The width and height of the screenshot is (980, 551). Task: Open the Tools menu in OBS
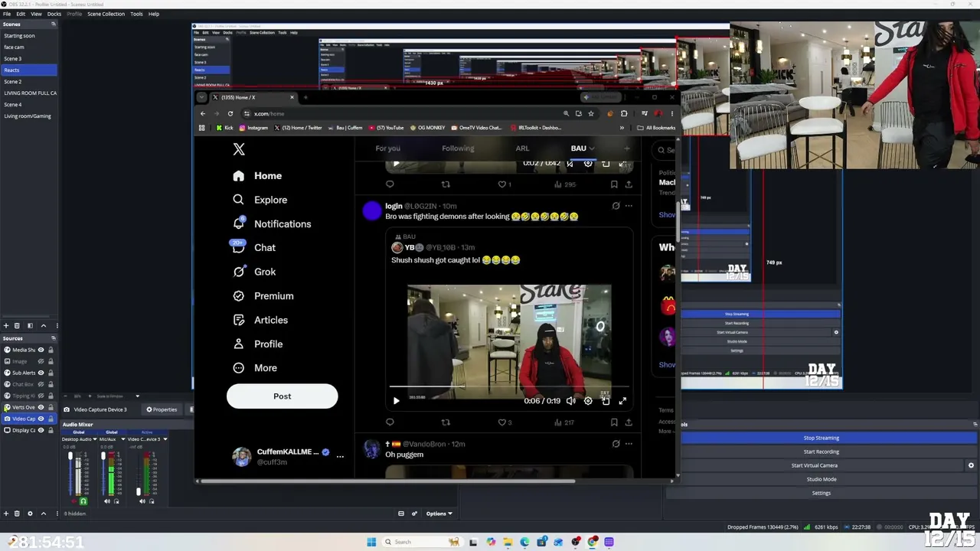tap(136, 14)
